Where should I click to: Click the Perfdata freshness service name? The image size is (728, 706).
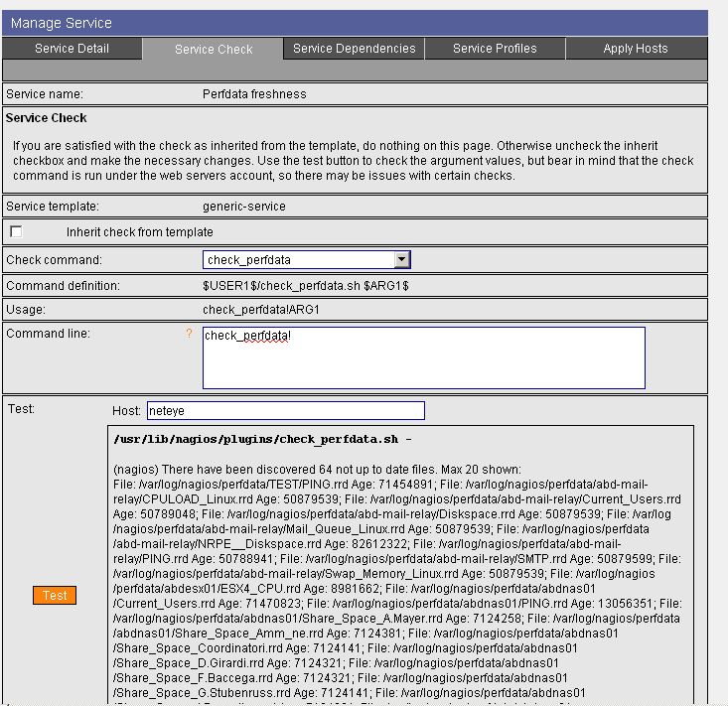[x=254, y=95]
